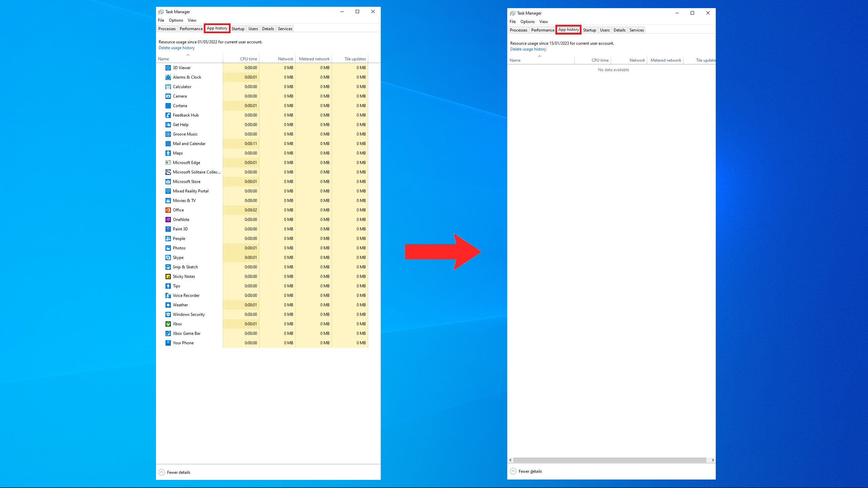The width and height of the screenshot is (868, 488).
Task: Select the Groove Music icon
Action: [168, 134]
